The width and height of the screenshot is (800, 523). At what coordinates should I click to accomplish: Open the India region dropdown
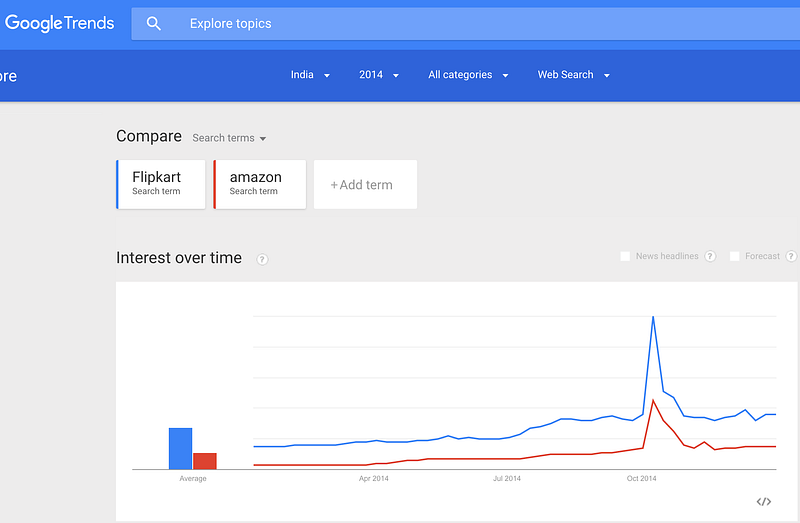[310, 75]
